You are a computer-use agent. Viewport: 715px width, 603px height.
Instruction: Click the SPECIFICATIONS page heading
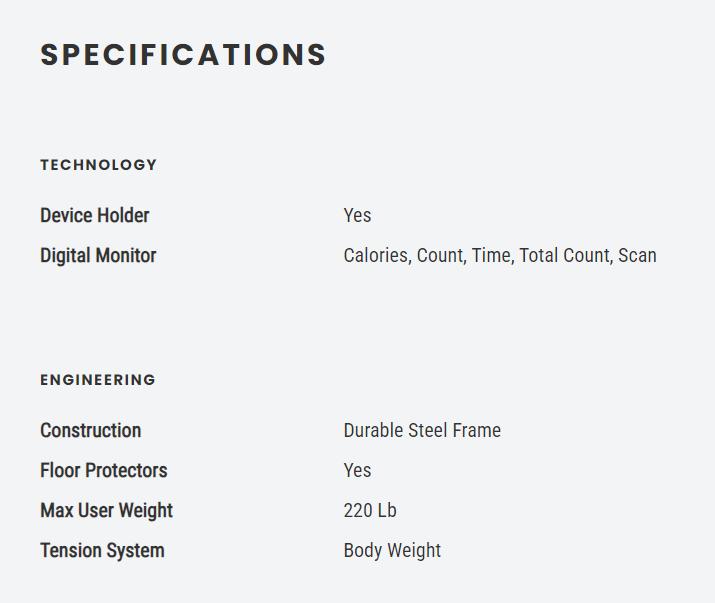tap(183, 55)
